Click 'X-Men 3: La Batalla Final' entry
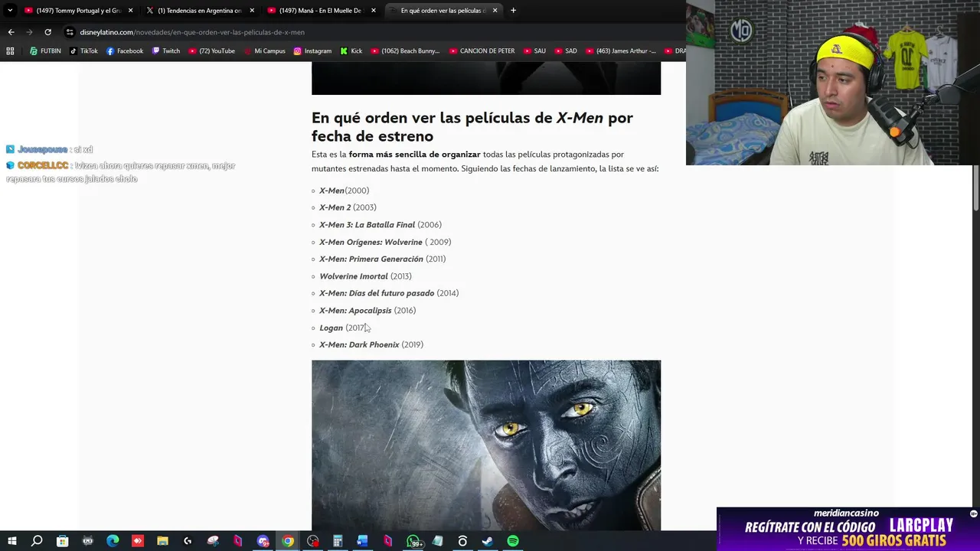 [381, 225]
